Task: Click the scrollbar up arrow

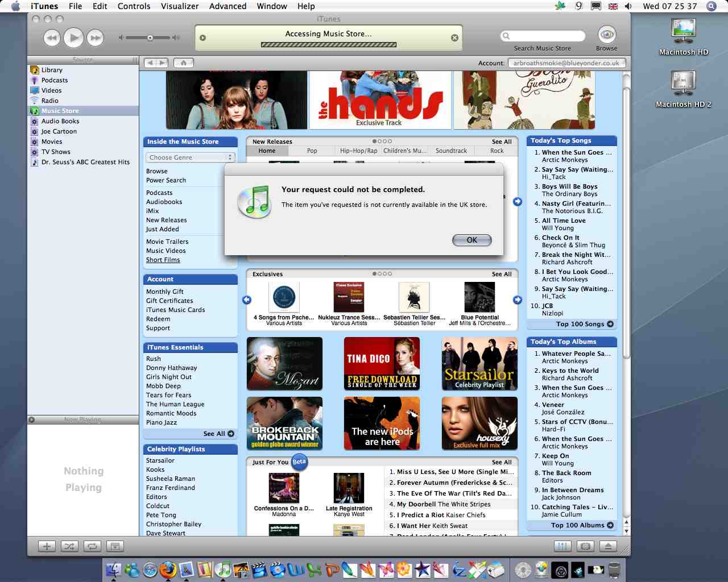Action: tap(627, 522)
